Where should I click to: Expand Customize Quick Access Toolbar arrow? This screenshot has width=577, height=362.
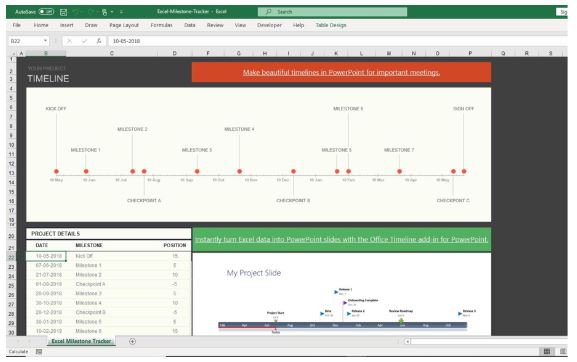click(121, 12)
